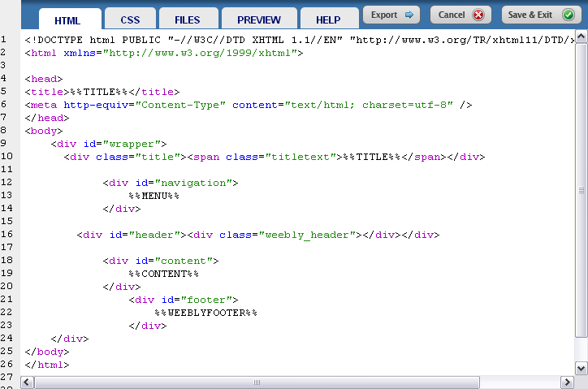This screenshot has height=389, width=588.
Task: Open the FILES tab
Action: point(187,19)
